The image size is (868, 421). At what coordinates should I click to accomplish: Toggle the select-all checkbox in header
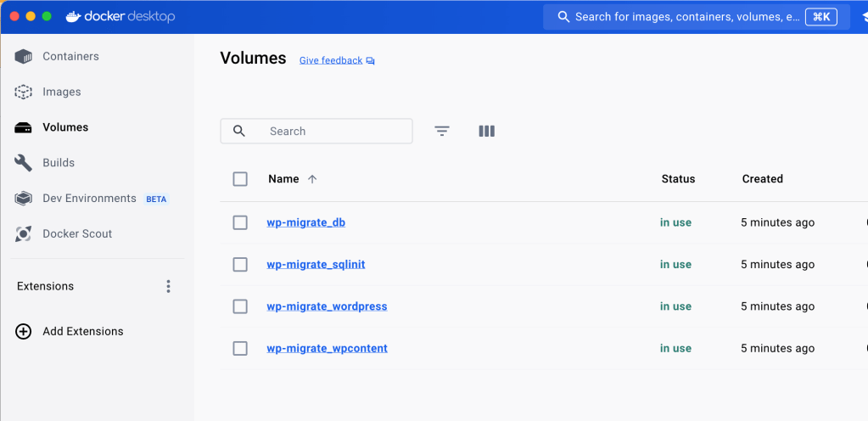[240, 179]
